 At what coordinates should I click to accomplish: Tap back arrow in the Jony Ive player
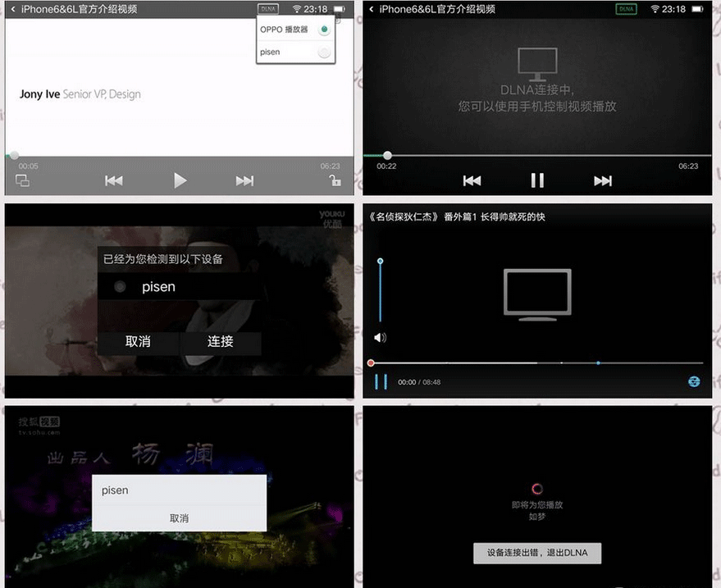(x=13, y=9)
